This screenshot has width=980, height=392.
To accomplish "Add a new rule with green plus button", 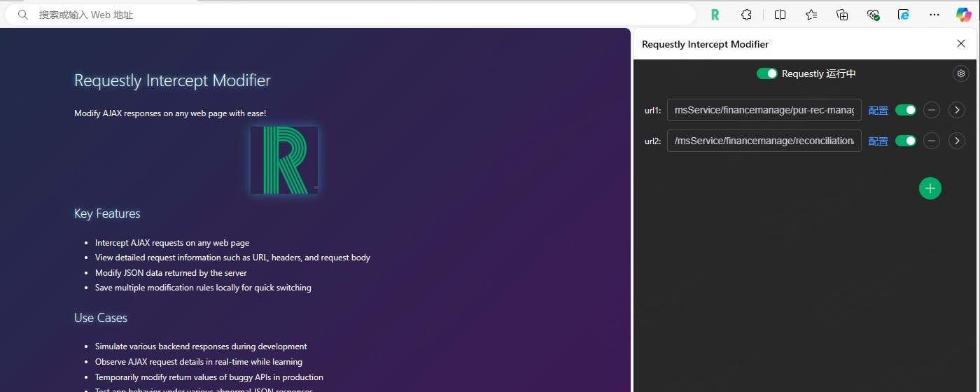I will coord(930,188).
